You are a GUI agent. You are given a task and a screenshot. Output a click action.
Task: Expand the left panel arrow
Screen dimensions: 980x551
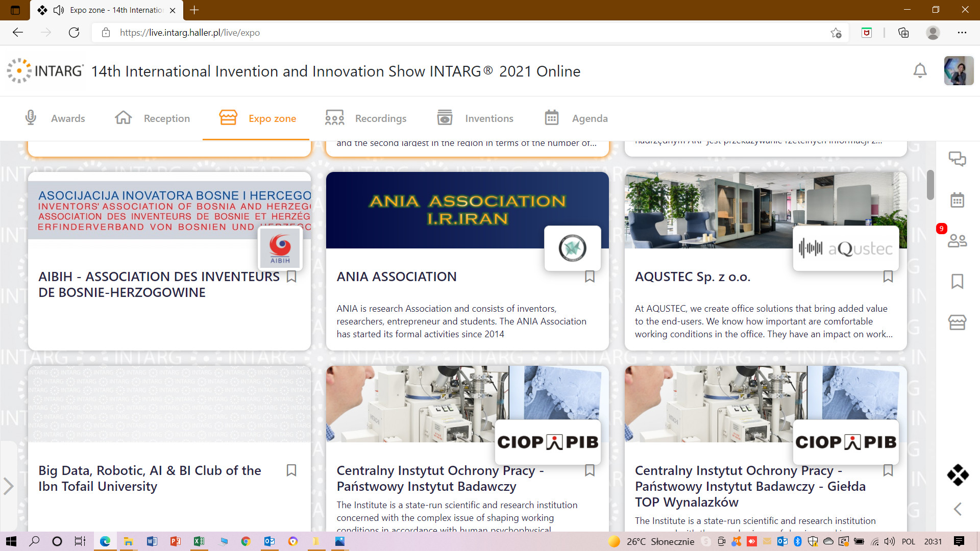(8, 486)
